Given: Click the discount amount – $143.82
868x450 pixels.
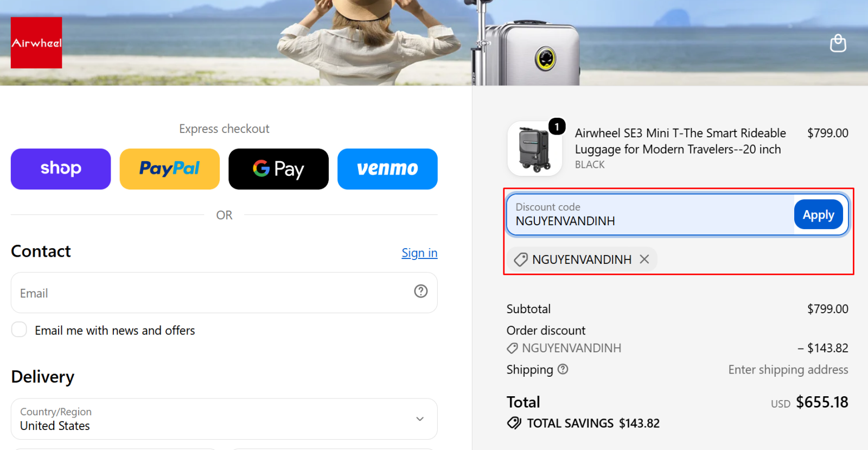Looking at the screenshot, I should click(823, 348).
